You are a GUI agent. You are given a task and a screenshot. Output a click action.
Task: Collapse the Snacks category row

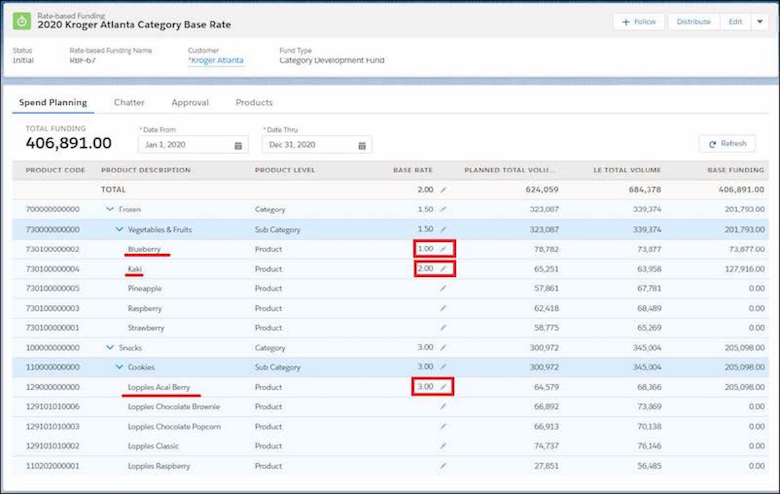tap(110, 347)
